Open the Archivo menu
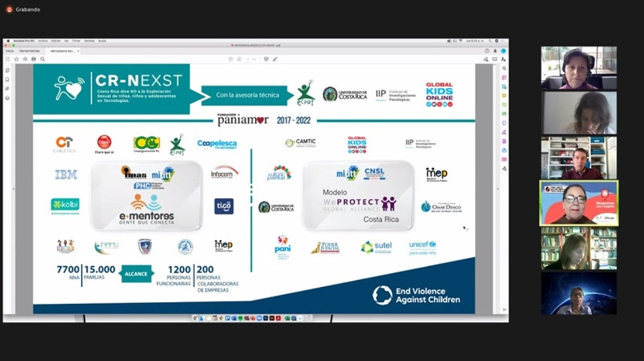This screenshot has width=644, height=361. pos(43,41)
